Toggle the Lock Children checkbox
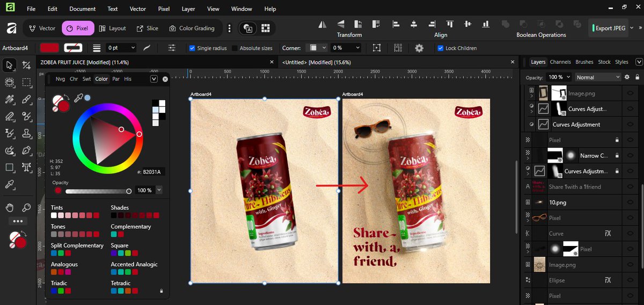This screenshot has height=305, width=644. (x=441, y=48)
